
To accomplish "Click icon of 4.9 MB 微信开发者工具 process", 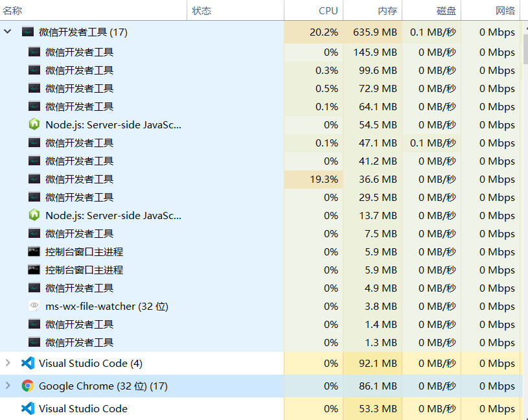I will tap(34, 288).
